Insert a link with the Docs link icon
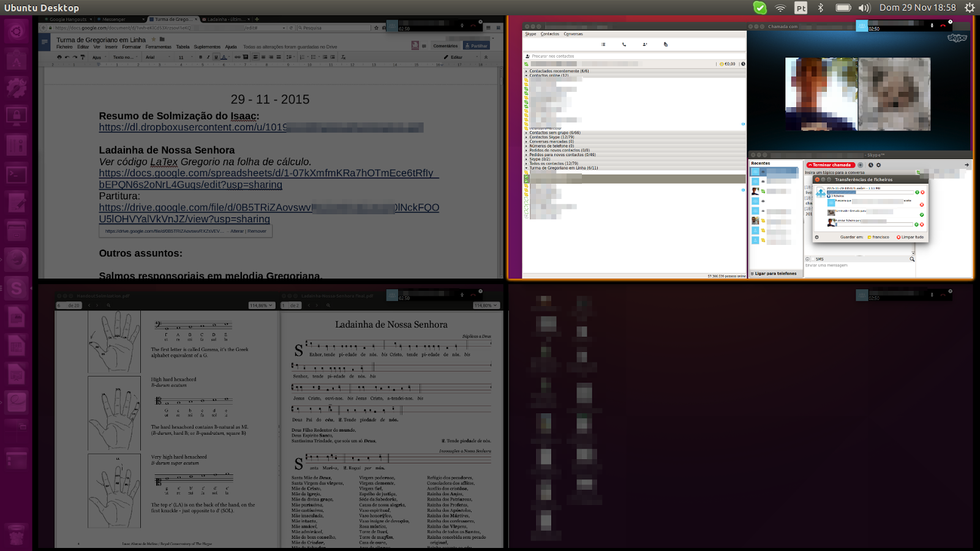The height and width of the screenshot is (551, 980). click(238, 57)
